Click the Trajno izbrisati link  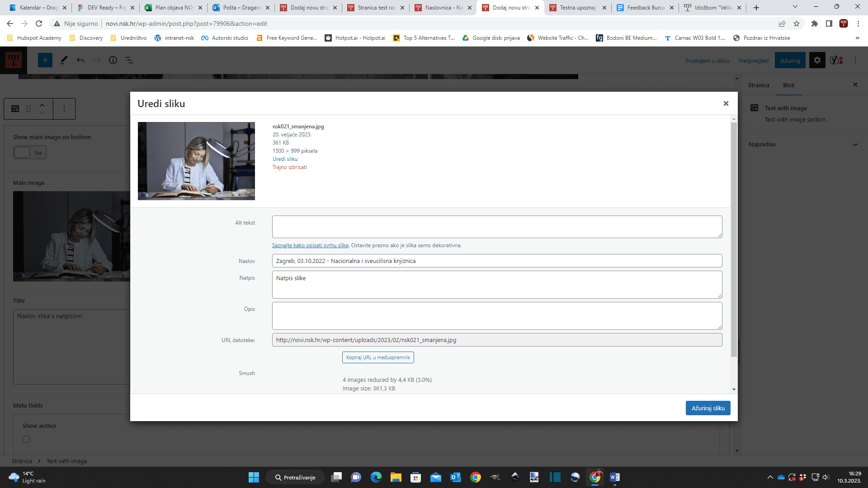[289, 167]
